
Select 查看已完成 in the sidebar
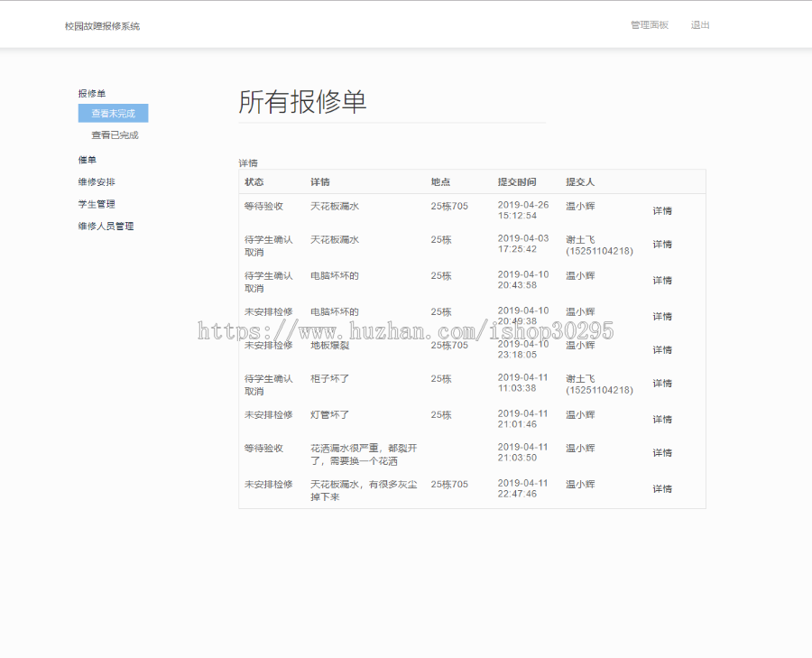[x=115, y=135]
